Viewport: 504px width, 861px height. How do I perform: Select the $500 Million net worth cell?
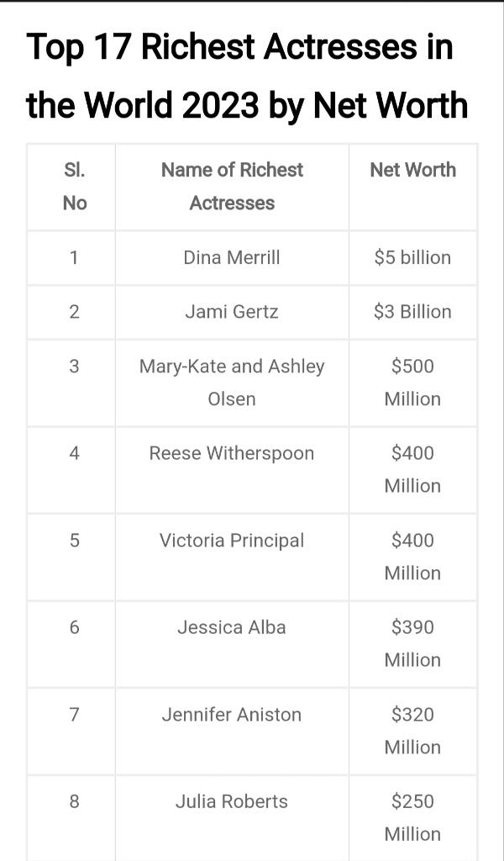[x=412, y=383]
